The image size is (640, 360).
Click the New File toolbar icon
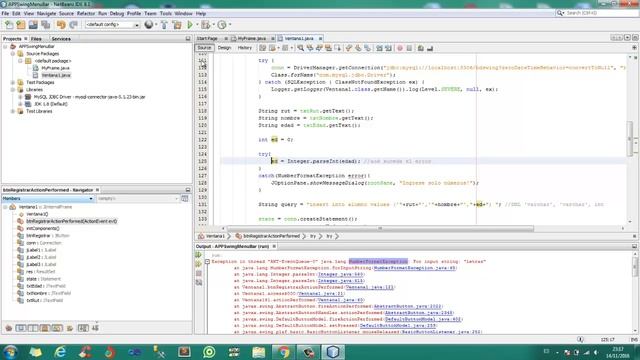point(9,25)
